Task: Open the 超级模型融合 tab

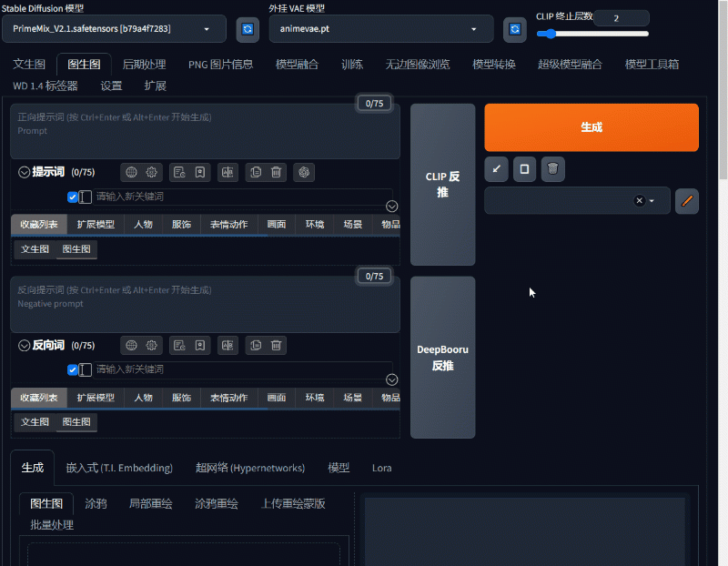Action: point(570,64)
